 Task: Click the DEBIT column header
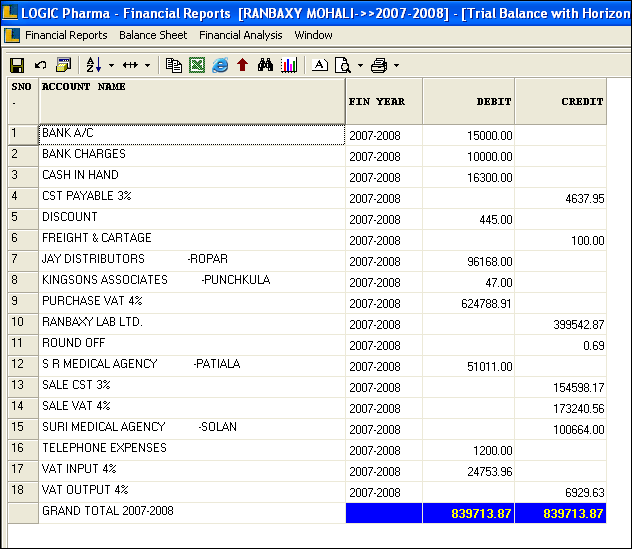click(x=469, y=101)
